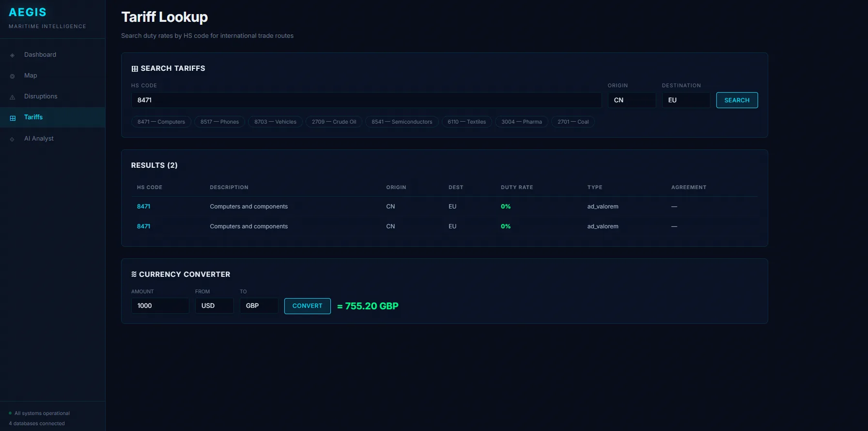Click the Currency Converter header icon

[134, 274]
